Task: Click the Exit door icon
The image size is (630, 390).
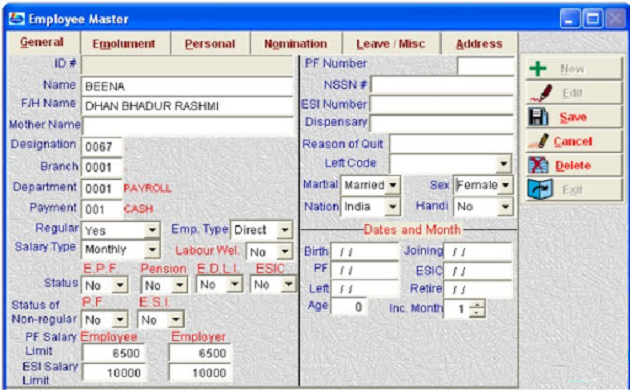Action: (x=540, y=189)
